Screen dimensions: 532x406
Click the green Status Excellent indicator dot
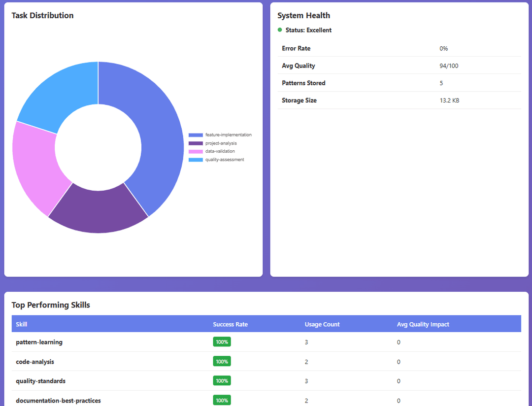click(x=280, y=30)
